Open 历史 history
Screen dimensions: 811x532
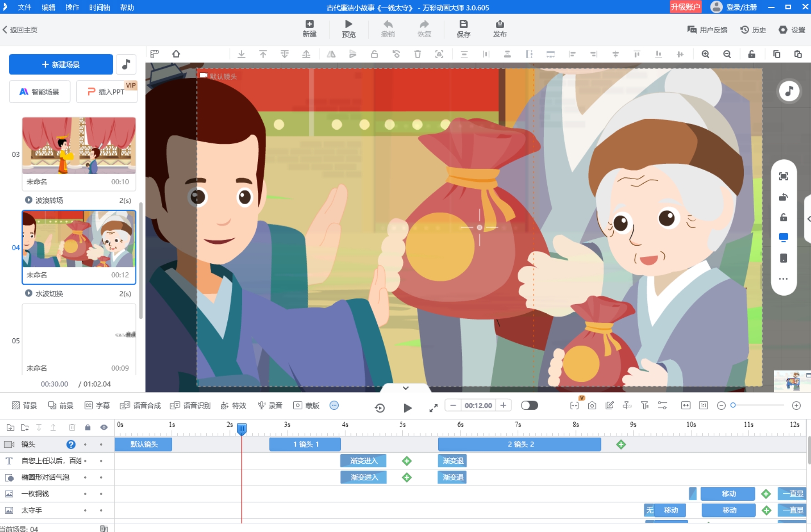tap(753, 30)
